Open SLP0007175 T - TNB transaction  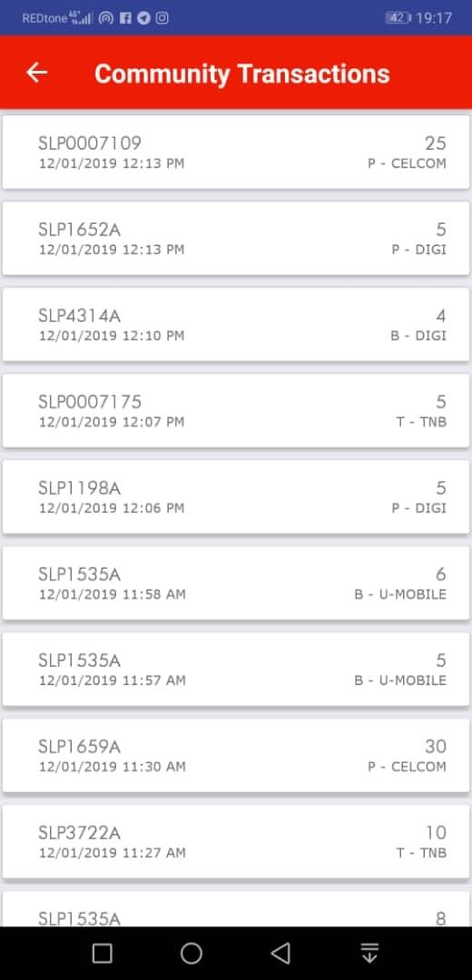(236, 411)
